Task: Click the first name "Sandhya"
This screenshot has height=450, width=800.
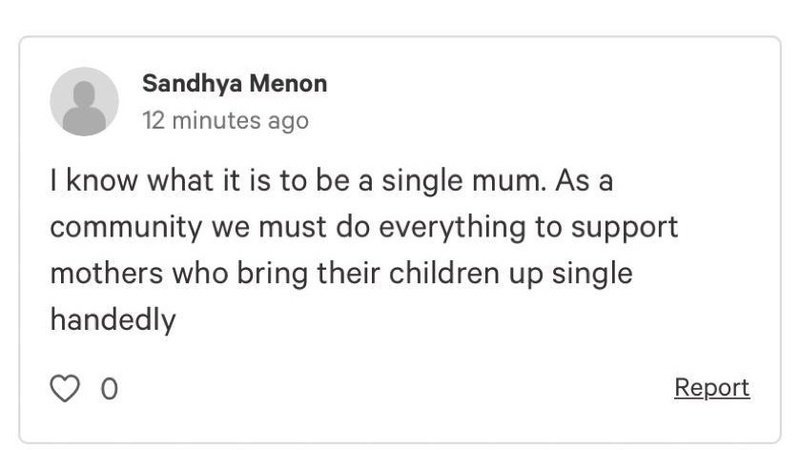Action: [x=194, y=83]
